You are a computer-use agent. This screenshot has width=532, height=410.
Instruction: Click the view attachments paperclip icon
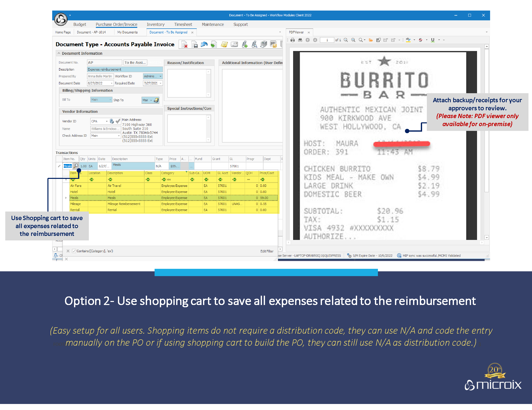tap(254, 44)
